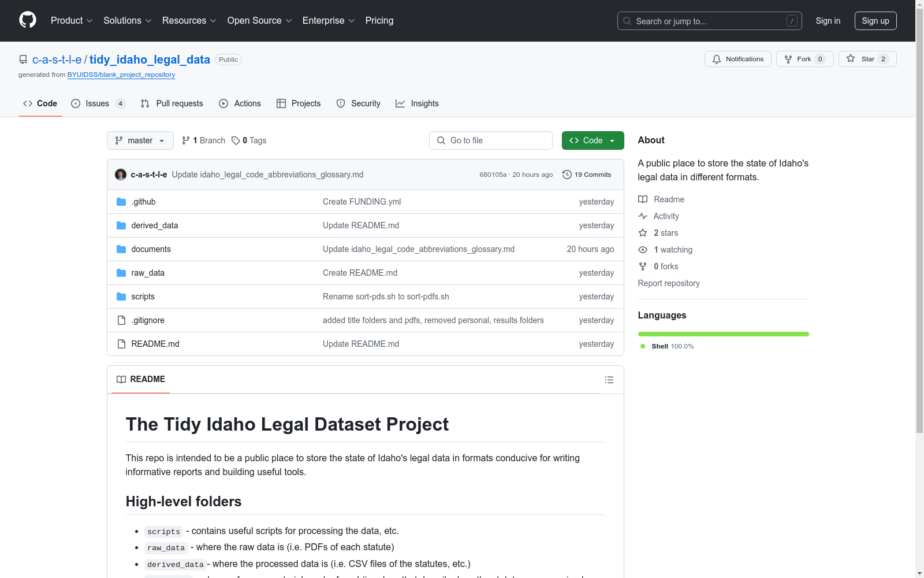This screenshot has width=924, height=578.
Task: Click the .github folder icon
Action: pyautogui.click(x=121, y=202)
